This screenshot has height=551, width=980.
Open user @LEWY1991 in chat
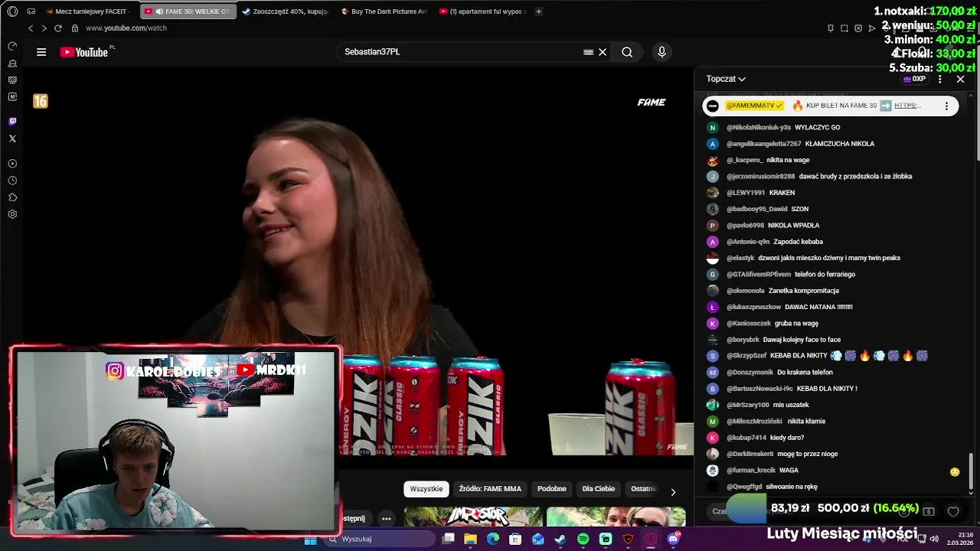[x=746, y=193]
